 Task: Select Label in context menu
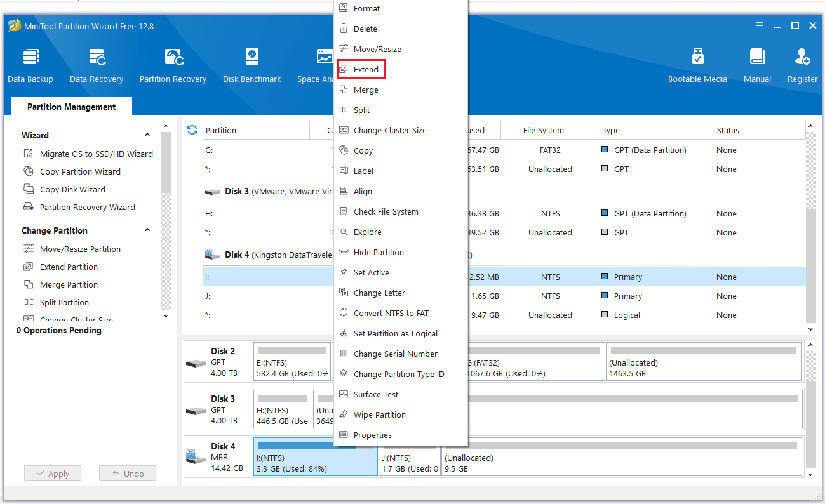[401, 171]
